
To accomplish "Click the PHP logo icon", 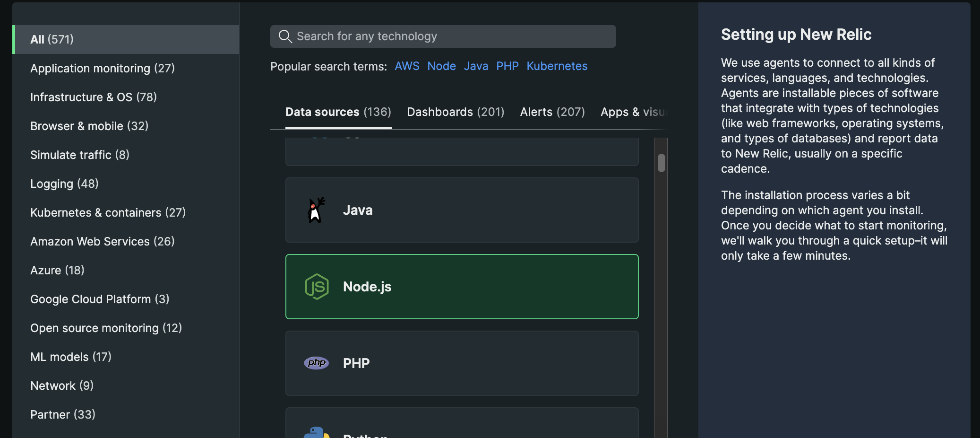I will click(317, 363).
